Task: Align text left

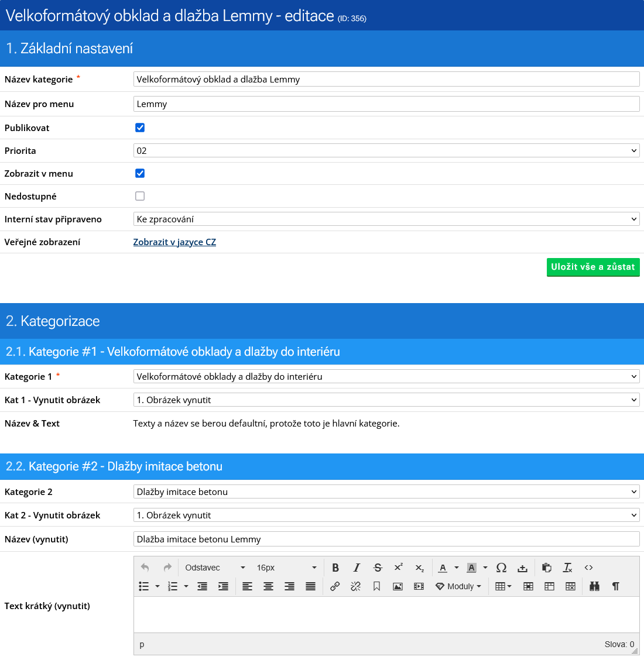Action: tap(247, 586)
